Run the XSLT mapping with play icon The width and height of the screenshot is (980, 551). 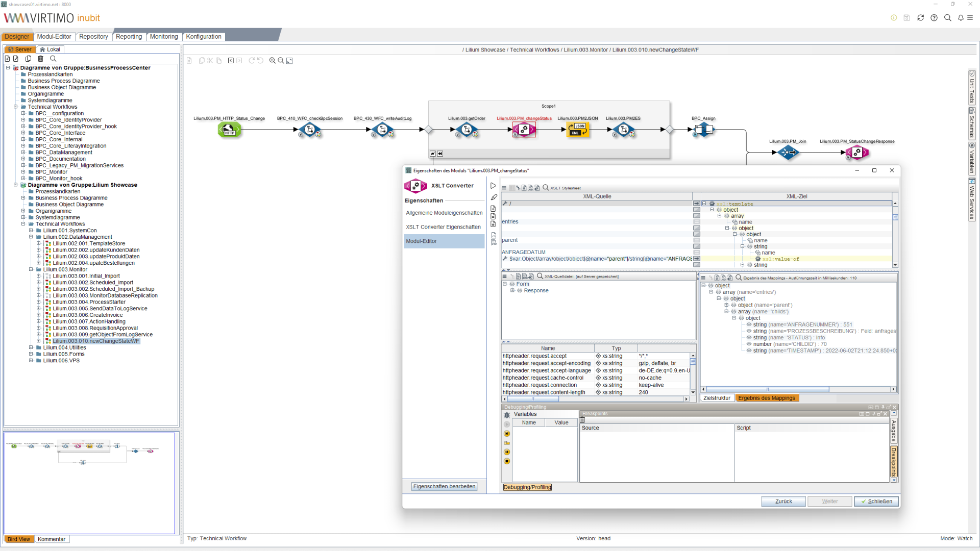pyautogui.click(x=493, y=186)
